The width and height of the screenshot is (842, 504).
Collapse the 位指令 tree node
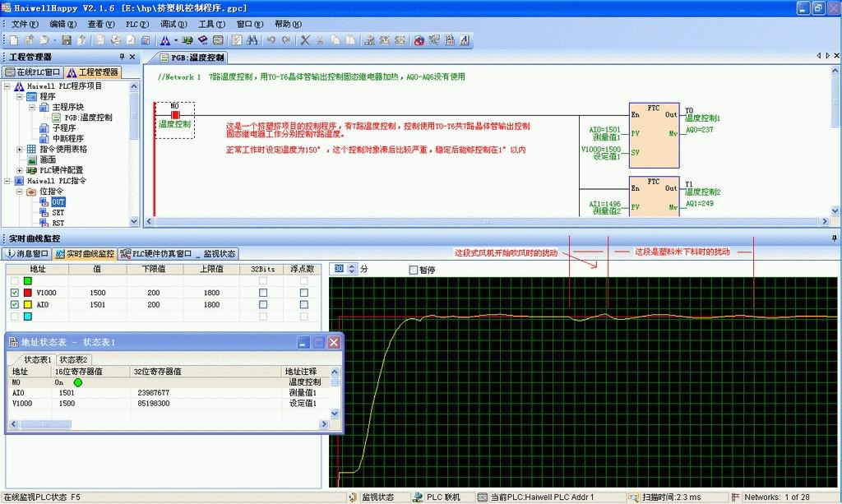(x=20, y=191)
